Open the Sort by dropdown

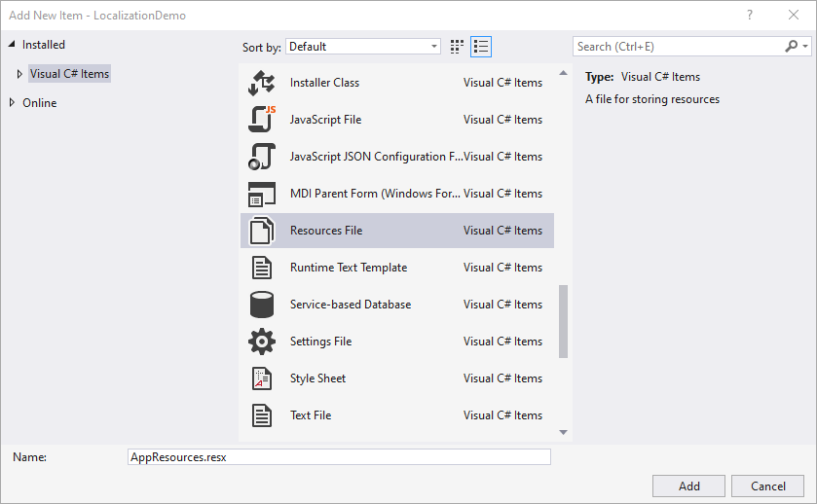pyautogui.click(x=363, y=47)
